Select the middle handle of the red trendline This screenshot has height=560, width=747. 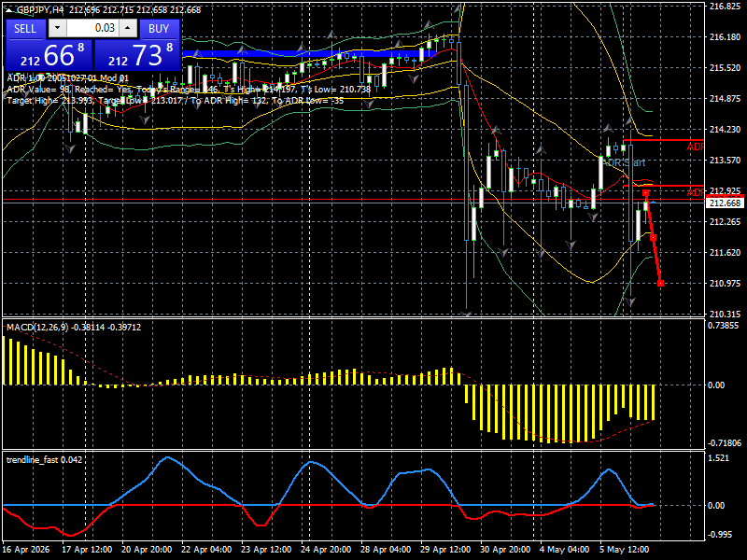pos(653,238)
